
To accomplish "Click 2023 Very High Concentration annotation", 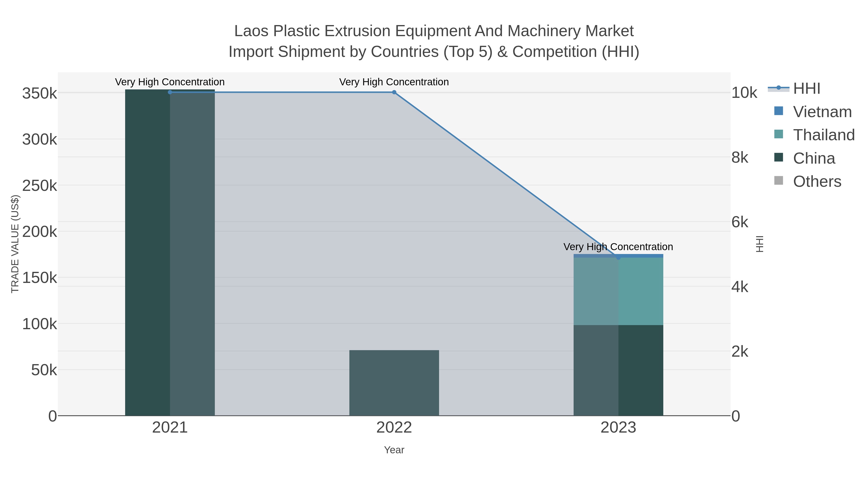I will 618,247.
